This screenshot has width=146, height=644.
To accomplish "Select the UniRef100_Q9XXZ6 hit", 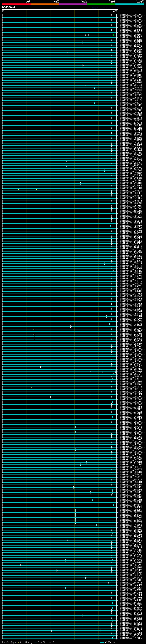I will click(131, 364).
